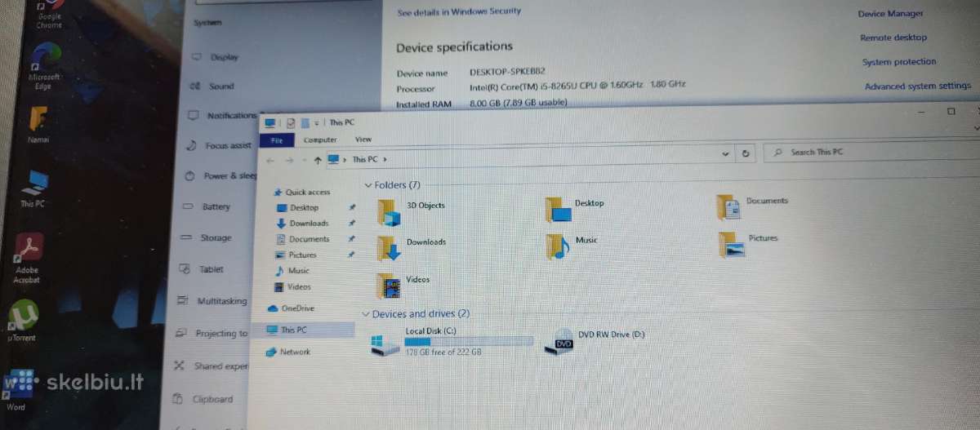
Task: Open Remote desktop link in Settings
Action: [x=893, y=38]
